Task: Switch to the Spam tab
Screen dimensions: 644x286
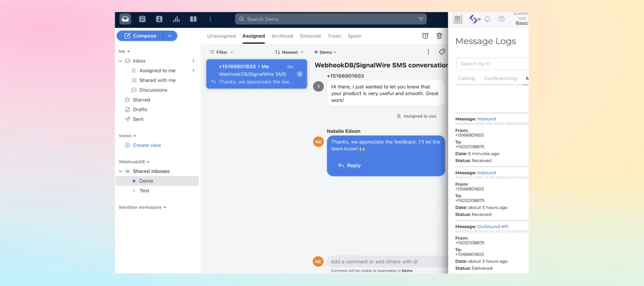Action: coord(354,36)
